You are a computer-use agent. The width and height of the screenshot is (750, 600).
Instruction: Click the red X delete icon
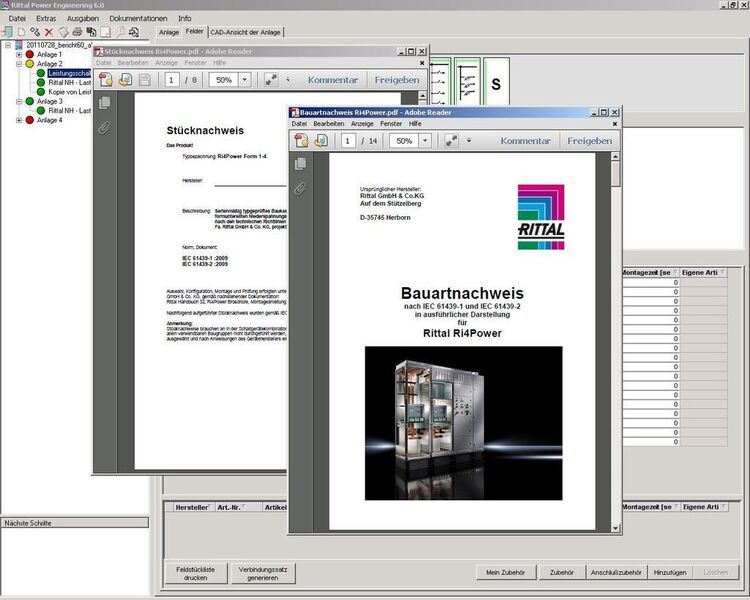coord(49,32)
